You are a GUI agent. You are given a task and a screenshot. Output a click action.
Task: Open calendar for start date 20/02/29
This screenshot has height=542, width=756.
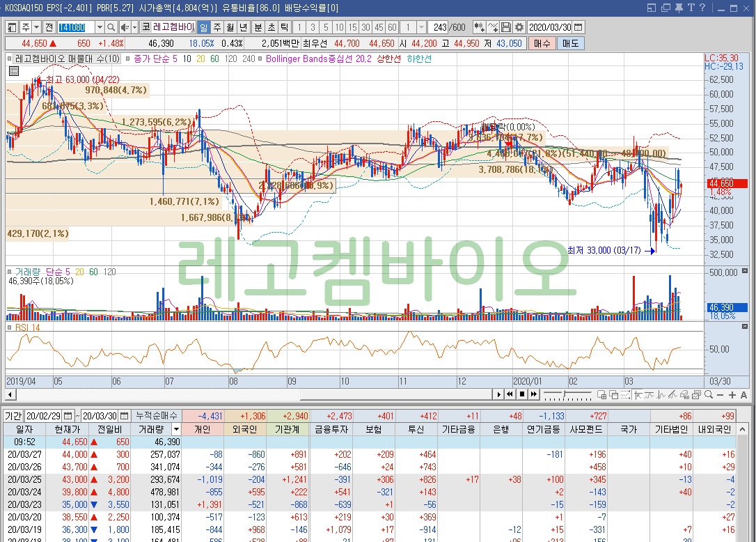pos(68,415)
